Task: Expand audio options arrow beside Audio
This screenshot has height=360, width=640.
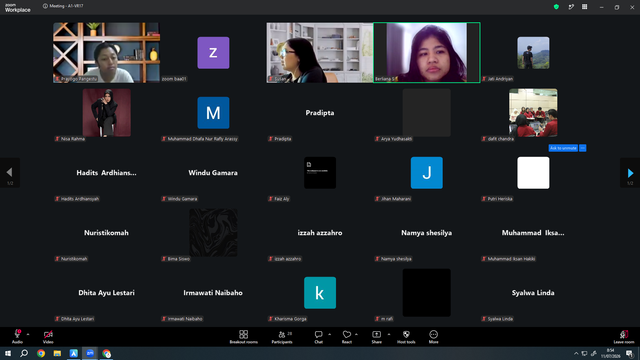Action: coord(28,334)
